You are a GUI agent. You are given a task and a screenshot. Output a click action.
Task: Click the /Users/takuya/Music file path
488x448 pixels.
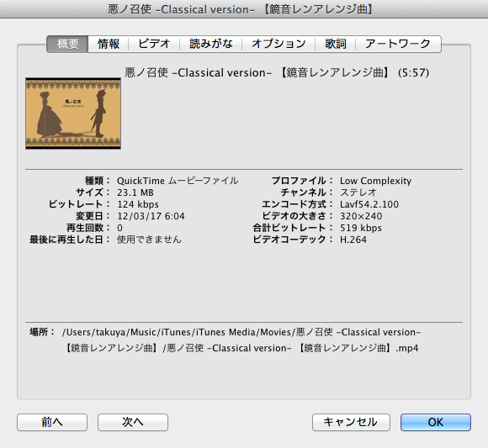[x=241, y=340]
